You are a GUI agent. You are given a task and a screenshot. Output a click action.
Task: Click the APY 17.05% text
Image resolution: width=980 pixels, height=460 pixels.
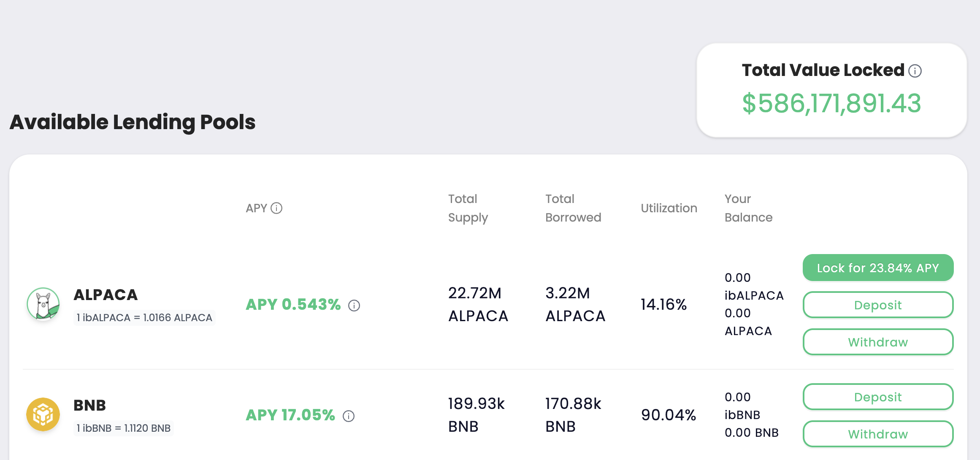[290, 415]
